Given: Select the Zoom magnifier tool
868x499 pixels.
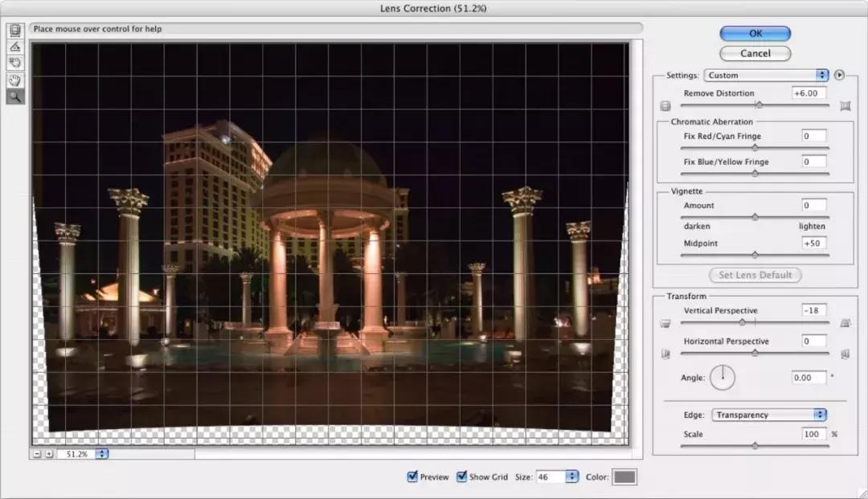Looking at the screenshot, I should (x=15, y=97).
